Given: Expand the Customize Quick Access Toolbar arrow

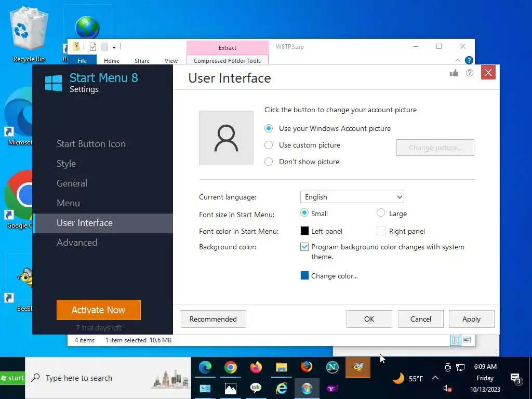Looking at the screenshot, I should point(114,47).
